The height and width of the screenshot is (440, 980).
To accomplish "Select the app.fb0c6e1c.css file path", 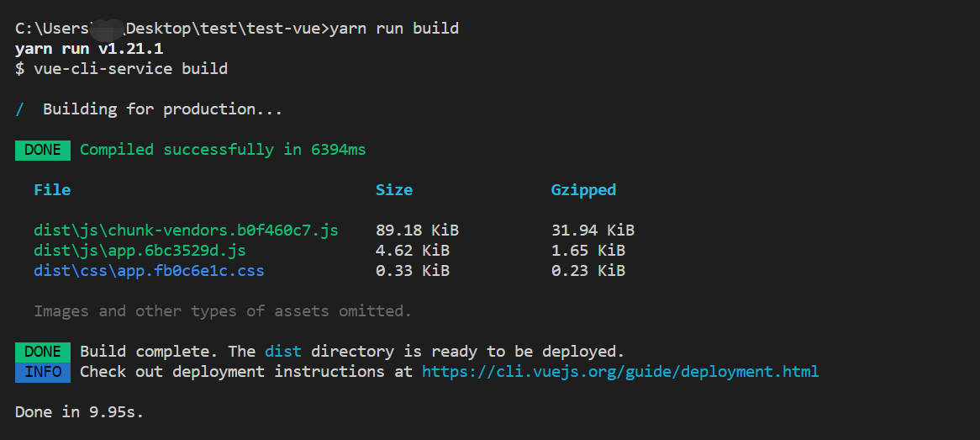I will pos(149,271).
